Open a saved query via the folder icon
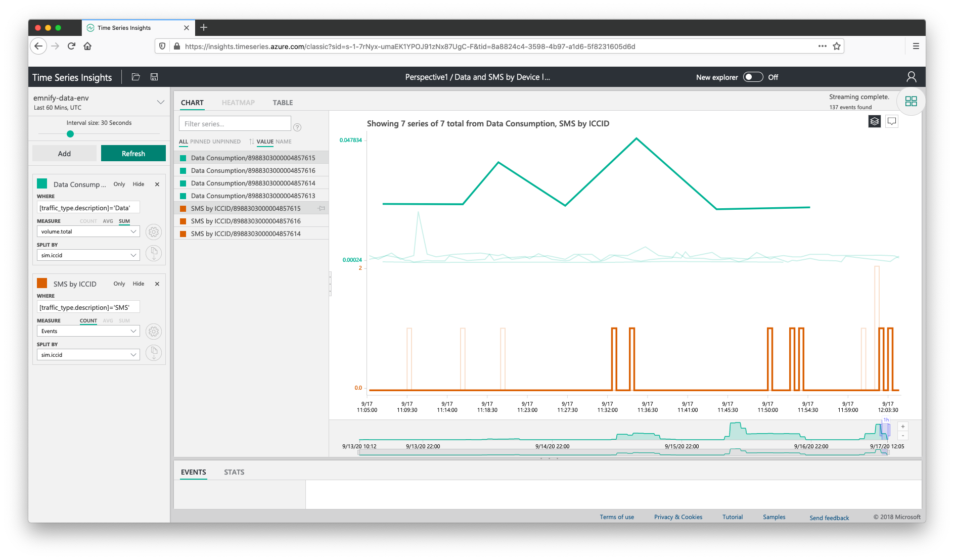Image resolution: width=954 pixels, height=560 pixels. click(135, 77)
